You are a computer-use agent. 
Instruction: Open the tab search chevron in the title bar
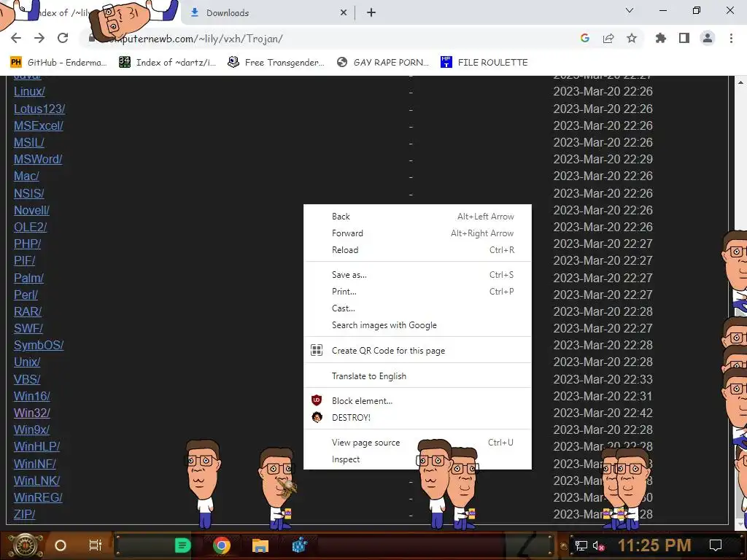tap(630, 10)
